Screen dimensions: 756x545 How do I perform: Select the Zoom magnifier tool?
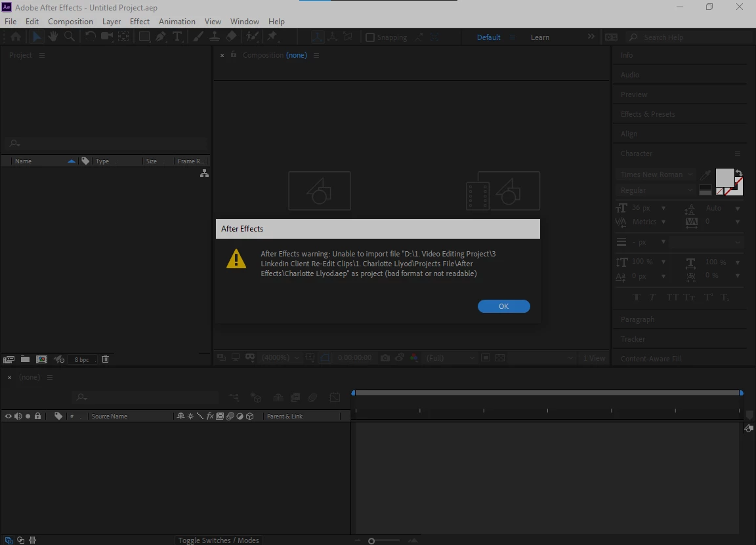pyautogui.click(x=70, y=37)
